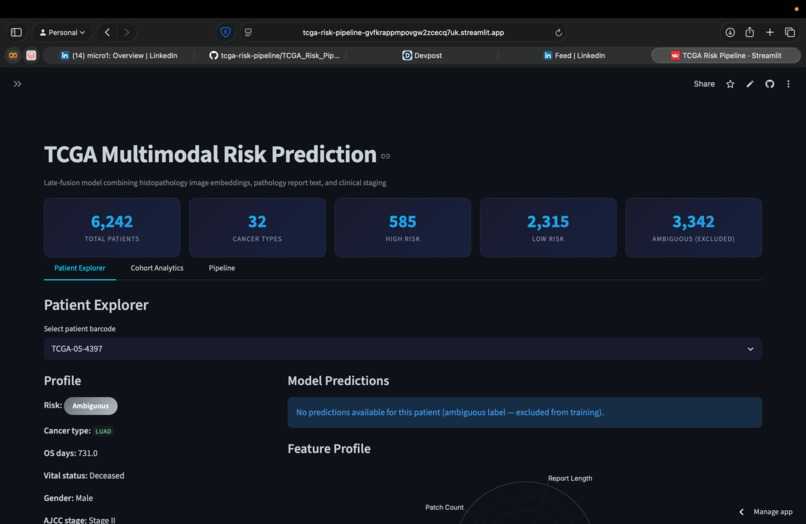Click the Model Predictions heading
806x524 pixels.
pos(338,381)
